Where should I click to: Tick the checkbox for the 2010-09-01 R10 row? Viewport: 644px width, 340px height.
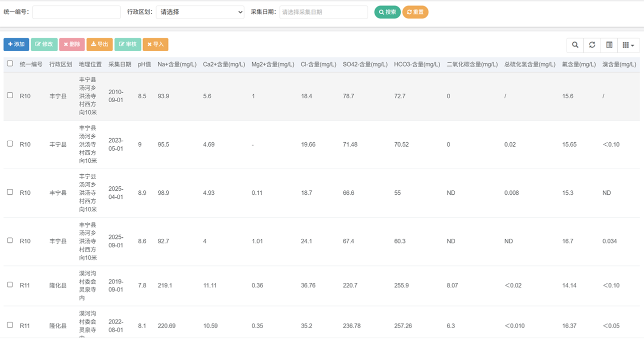(10, 95)
